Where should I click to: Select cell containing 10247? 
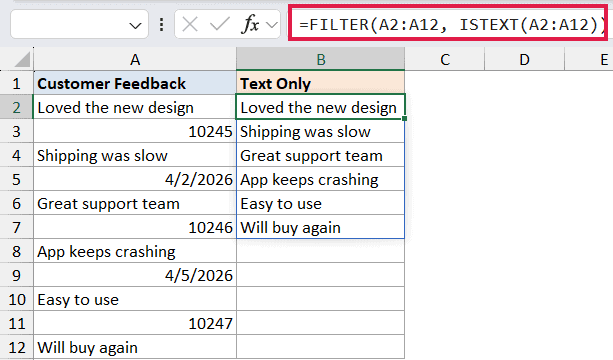coord(135,323)
